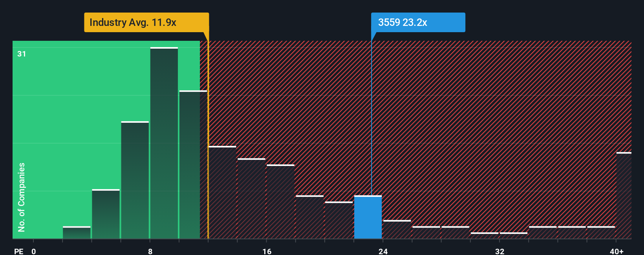
Task: Click the x-axis value 0
Action: 34,251
